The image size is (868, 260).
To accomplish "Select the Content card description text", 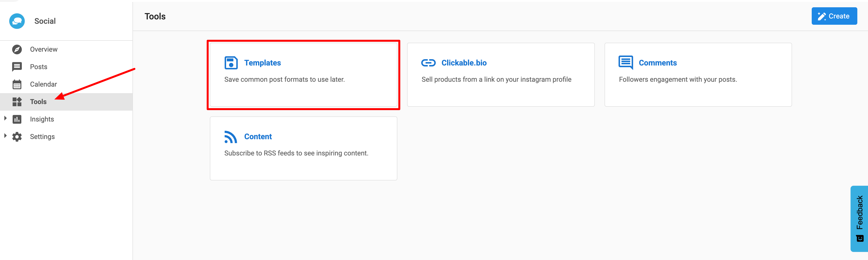I will pyautogui.click(x=296, y=153).
